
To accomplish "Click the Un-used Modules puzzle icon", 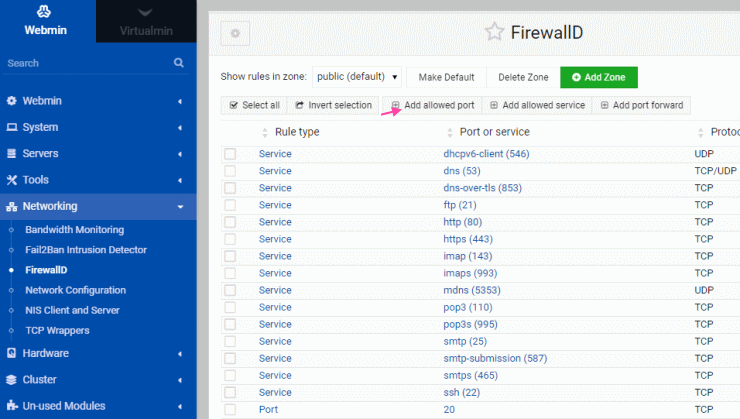I will pos(11,406).
